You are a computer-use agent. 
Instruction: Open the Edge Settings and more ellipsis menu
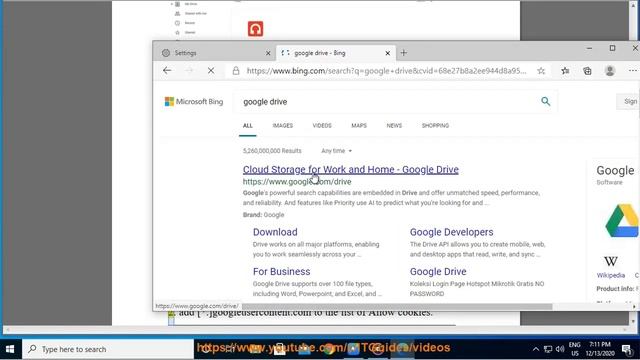pyautogui.click(x=632, y=71)
